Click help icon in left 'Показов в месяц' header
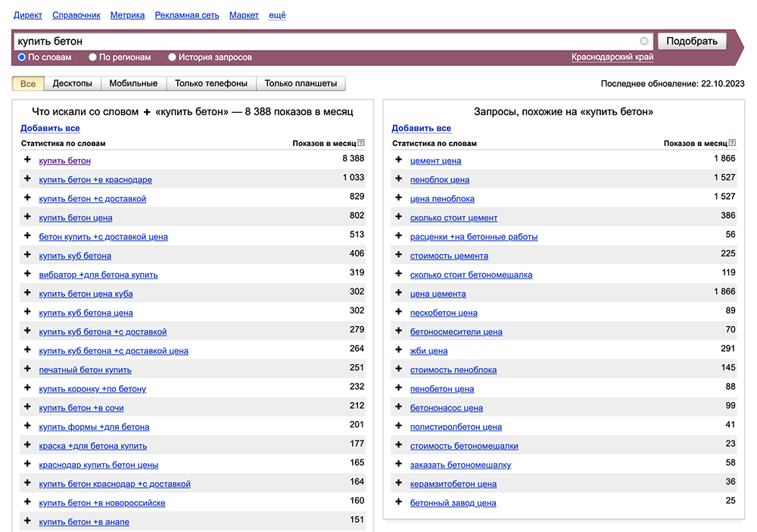Viewport: 757px width, 532px height. pos(361,143)
